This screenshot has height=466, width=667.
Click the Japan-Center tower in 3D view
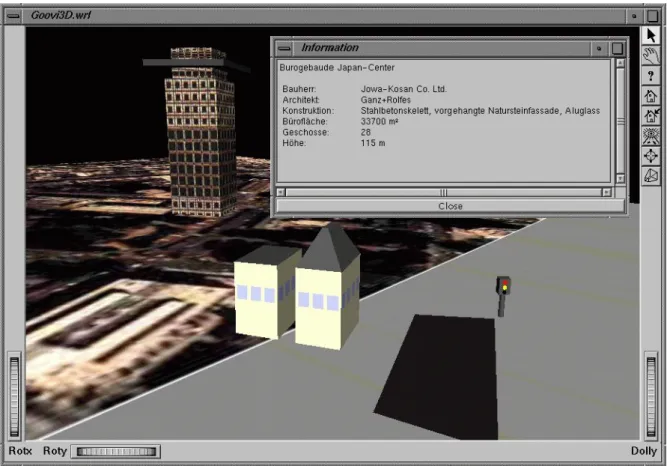[200, 132]
